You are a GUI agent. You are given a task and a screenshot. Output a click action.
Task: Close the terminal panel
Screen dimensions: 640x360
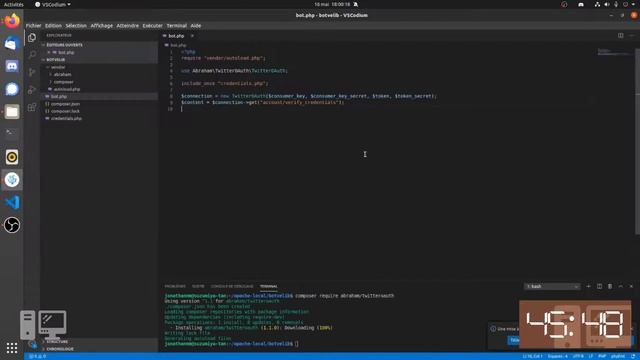631,287
